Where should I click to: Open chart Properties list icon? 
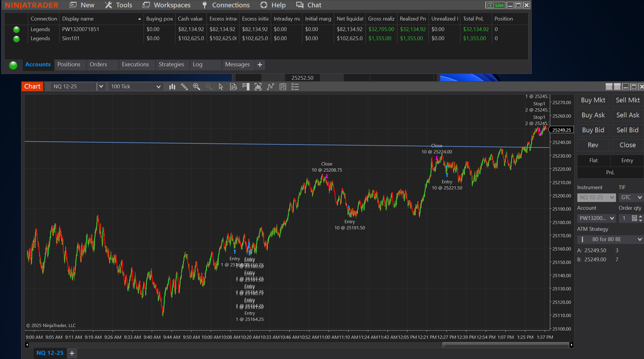pyautogui.click(x=295, y=86)
